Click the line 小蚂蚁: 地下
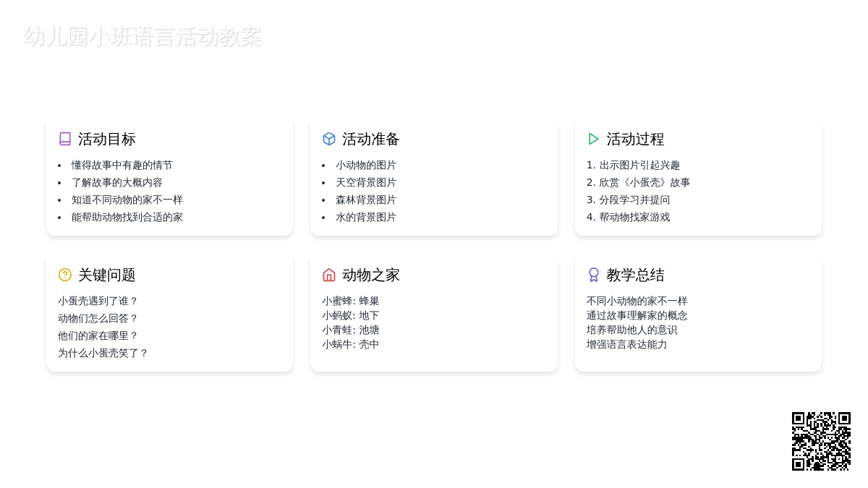 coord(351,315)
